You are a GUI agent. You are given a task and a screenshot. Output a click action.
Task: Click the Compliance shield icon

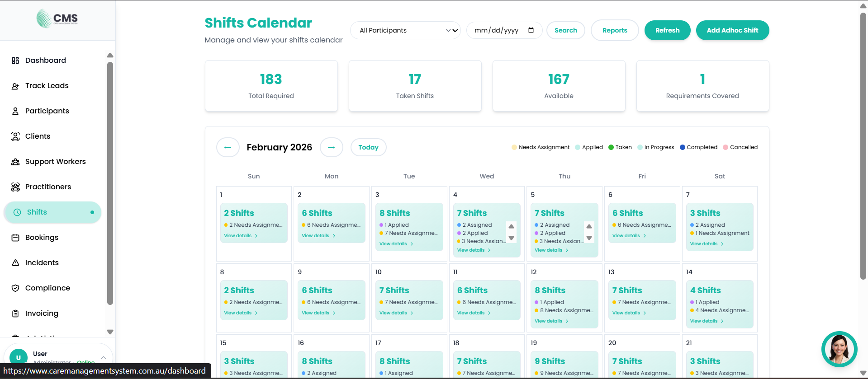15,288
